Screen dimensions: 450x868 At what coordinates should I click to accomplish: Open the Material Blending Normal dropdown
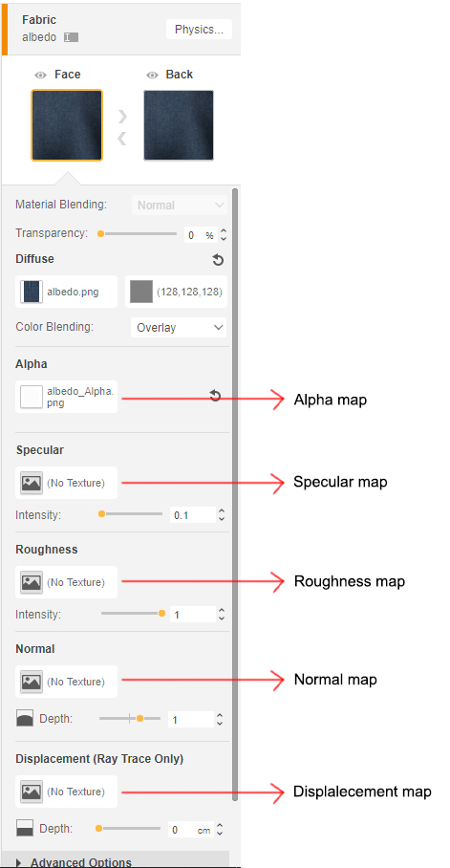point(180,205)
